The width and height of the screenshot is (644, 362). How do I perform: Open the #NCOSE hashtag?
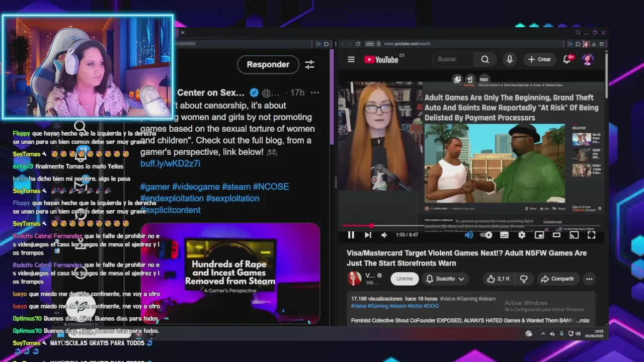pos(271,187)
